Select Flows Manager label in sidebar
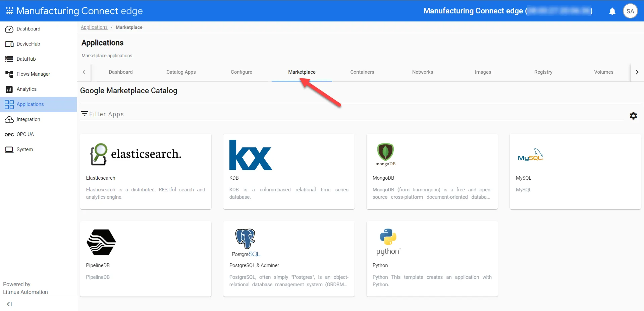 (x=33, y=74)
